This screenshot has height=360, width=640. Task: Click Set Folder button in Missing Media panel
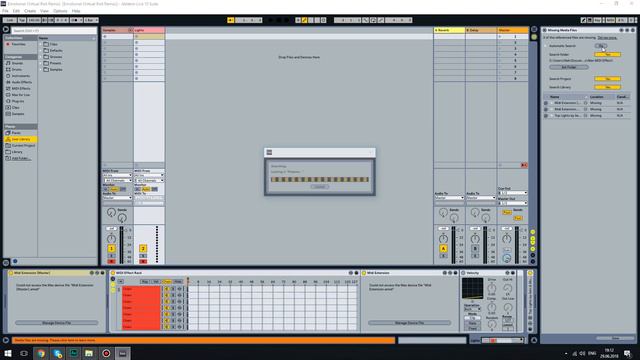[569, 67]
